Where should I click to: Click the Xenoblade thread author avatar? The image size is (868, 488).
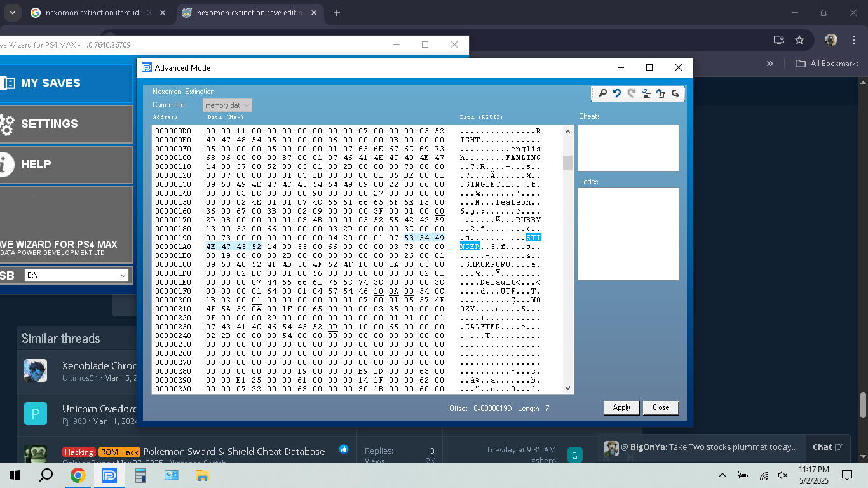[36, 370]
